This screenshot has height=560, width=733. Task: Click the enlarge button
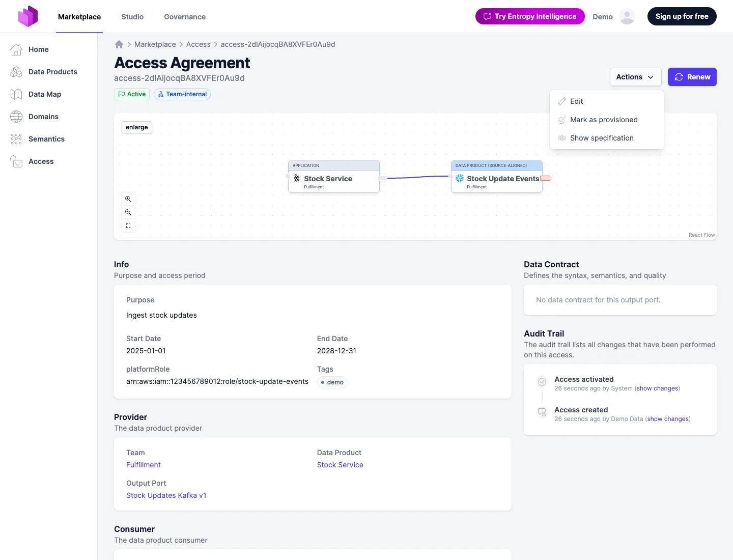(137, 127)
